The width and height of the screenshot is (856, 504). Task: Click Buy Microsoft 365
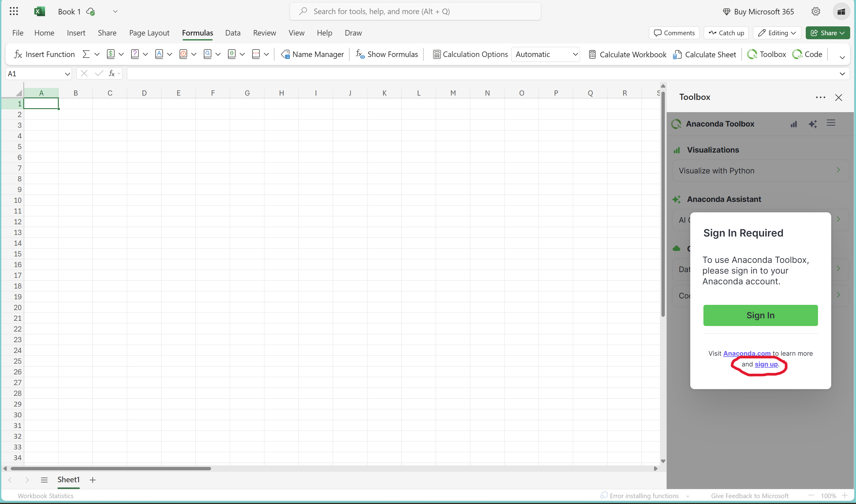point(758,12)
